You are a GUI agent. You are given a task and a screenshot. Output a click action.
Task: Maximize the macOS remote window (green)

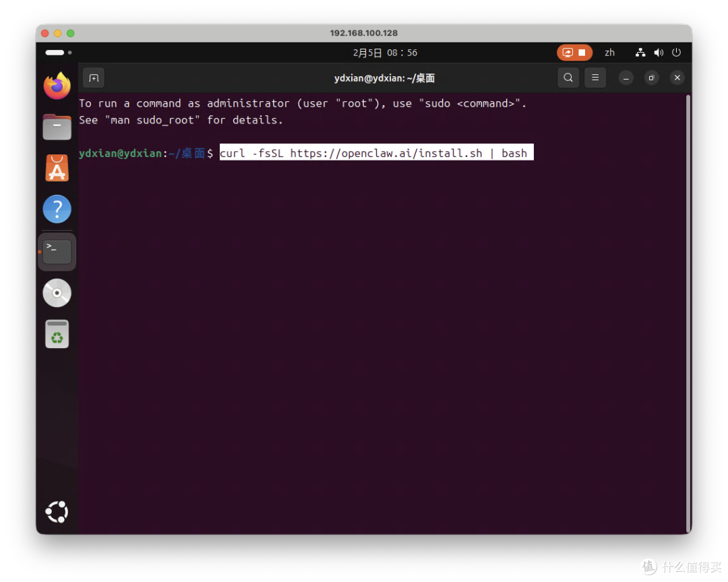(71, 33)
